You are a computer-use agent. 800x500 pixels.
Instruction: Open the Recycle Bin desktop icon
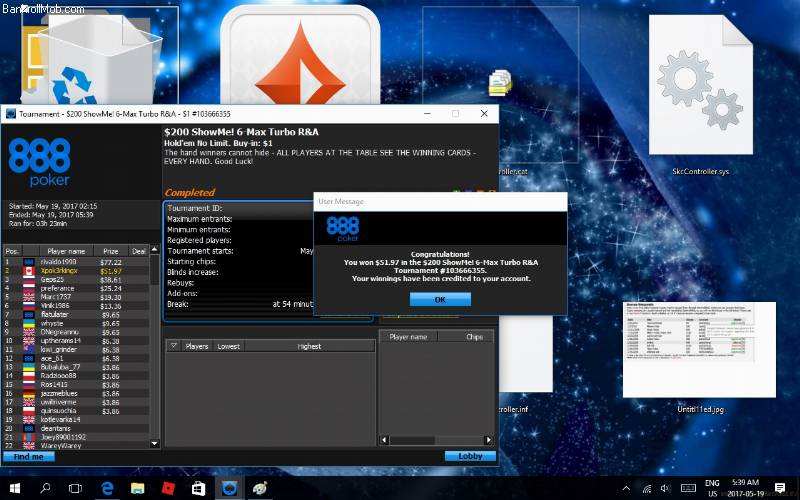pos(99,59)
